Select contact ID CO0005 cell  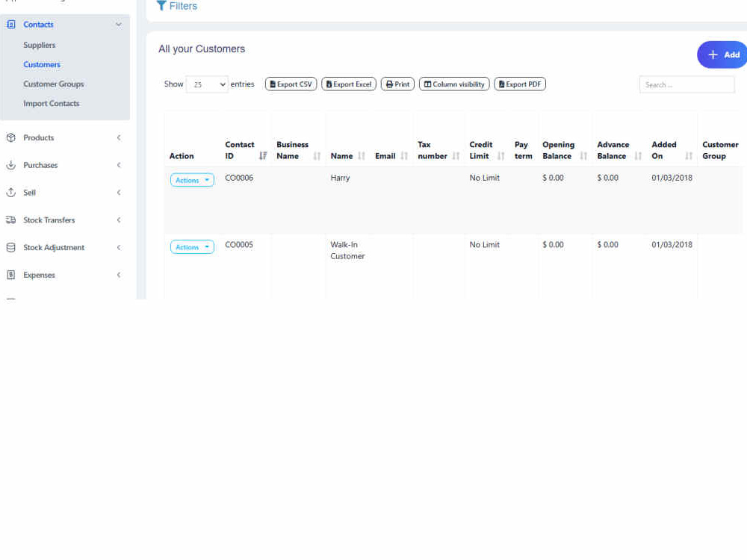click(x=239, y=245)
